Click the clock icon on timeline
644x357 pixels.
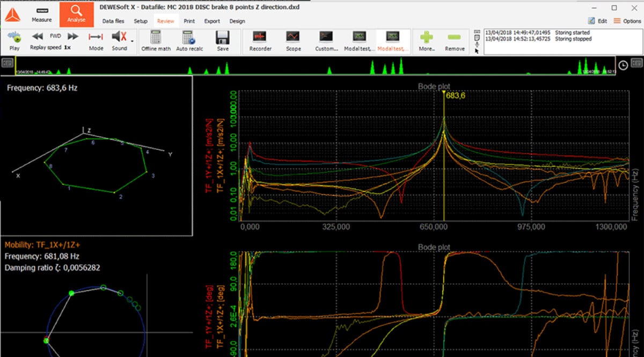click(624, 65)
